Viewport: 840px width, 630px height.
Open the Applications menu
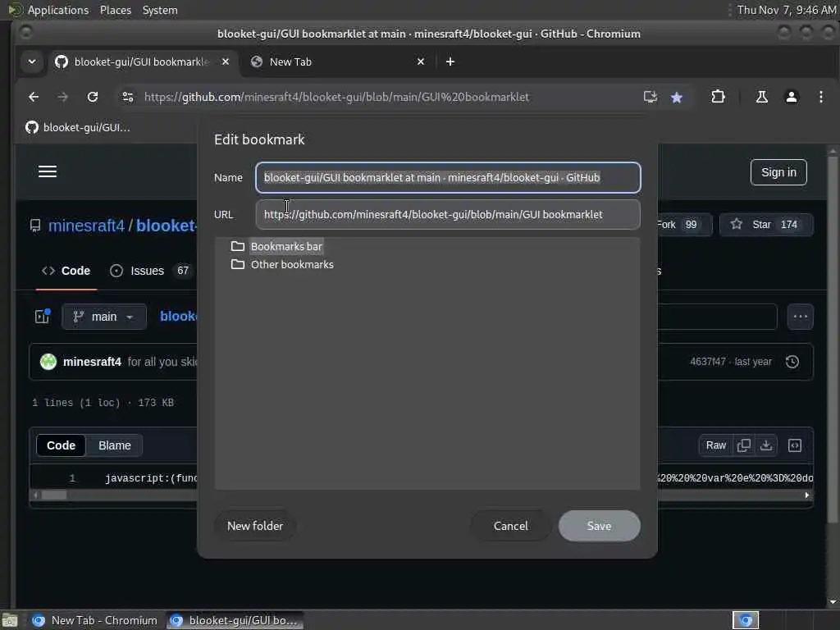(58, 10)
